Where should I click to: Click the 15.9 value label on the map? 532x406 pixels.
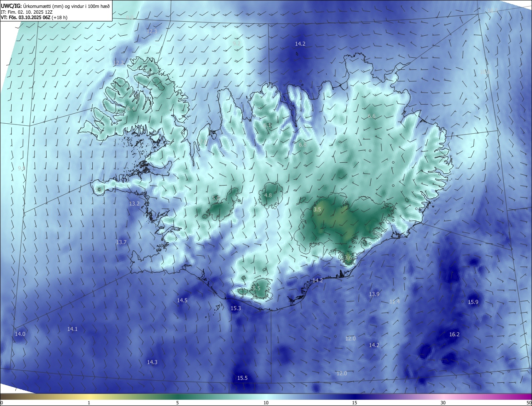[x=473, y=302]
